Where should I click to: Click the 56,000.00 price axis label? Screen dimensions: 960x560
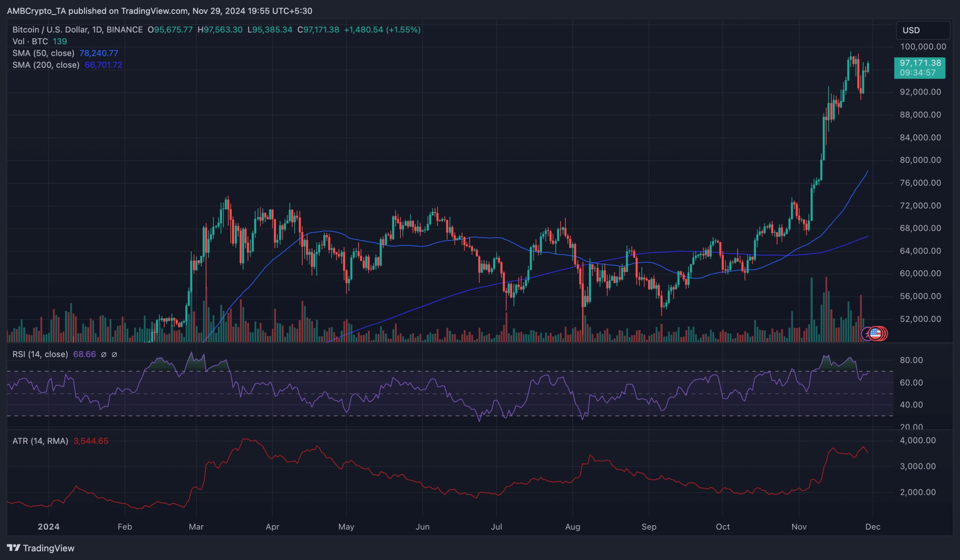pyautogui.click(x=920, y=296)
